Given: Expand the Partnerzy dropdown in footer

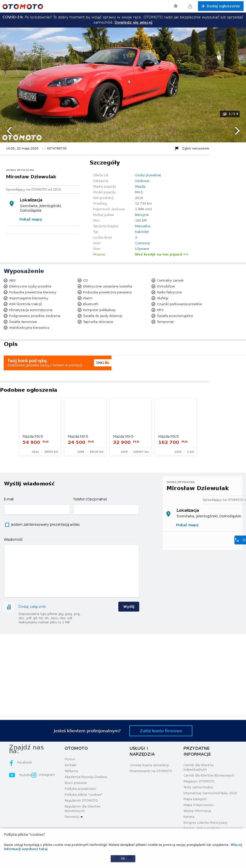Looking at the screenshot, I should pos(74,817).
